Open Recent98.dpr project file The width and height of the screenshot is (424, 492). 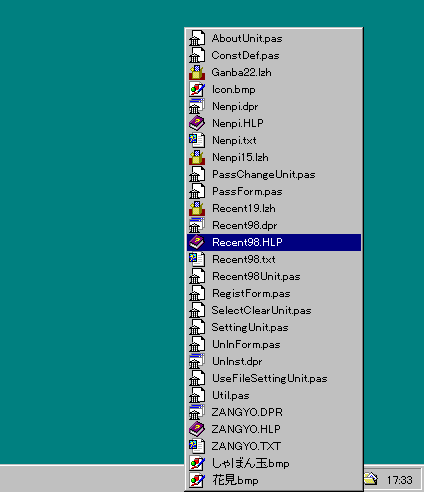tap(274, 225)
